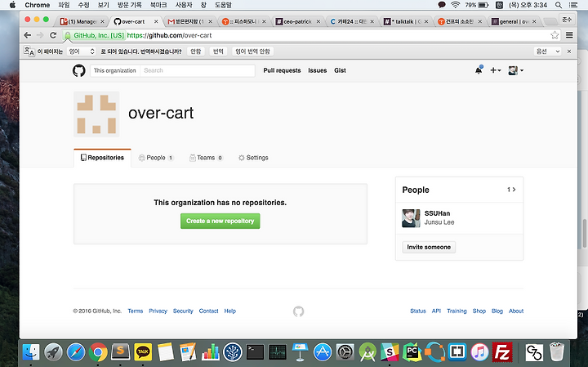The height and width of the screenshot is (367, 588).
Task: Open the Status footer link
Action: coord(418,311)
